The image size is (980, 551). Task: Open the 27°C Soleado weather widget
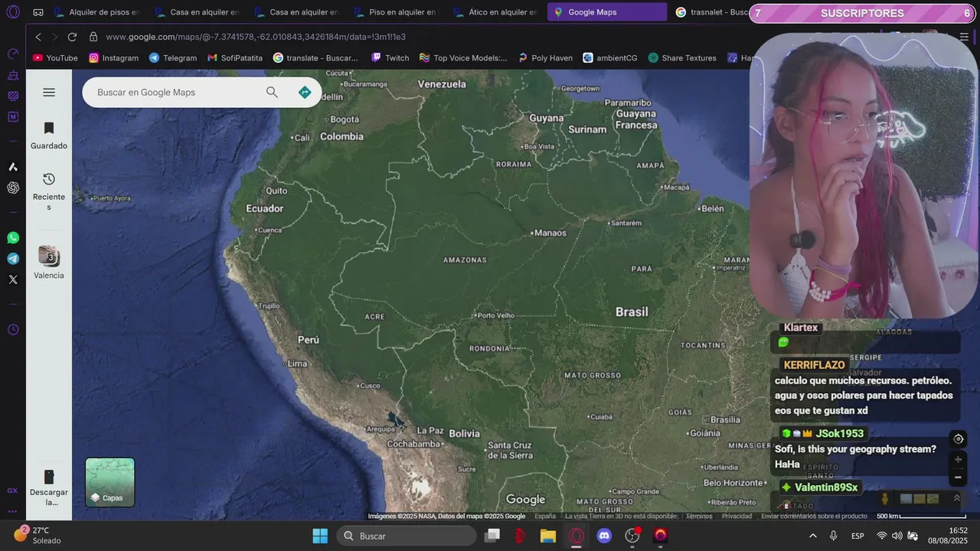click(x=38, y=535)
